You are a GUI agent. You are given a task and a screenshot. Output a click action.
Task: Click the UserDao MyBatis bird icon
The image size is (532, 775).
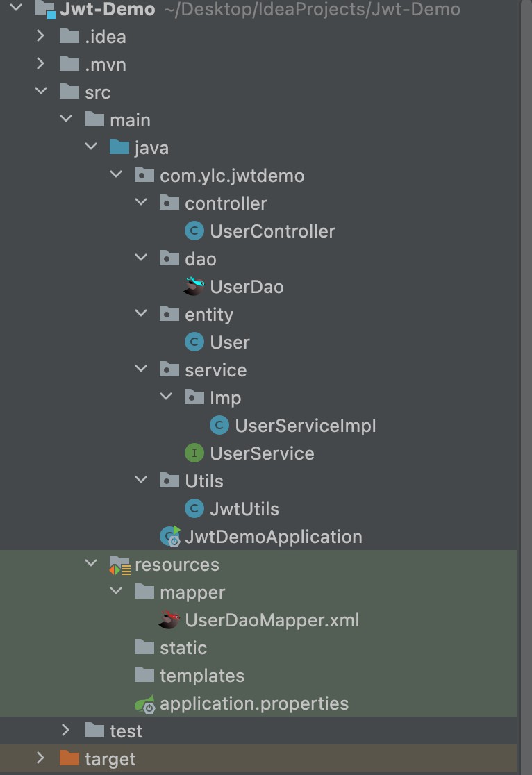[194, 286]
